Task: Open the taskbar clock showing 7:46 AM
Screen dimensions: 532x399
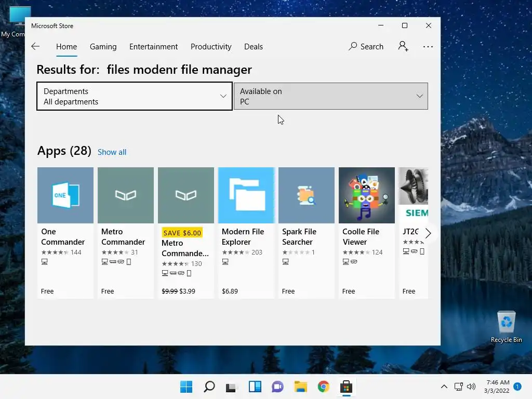Action: [x=497, y=387]
